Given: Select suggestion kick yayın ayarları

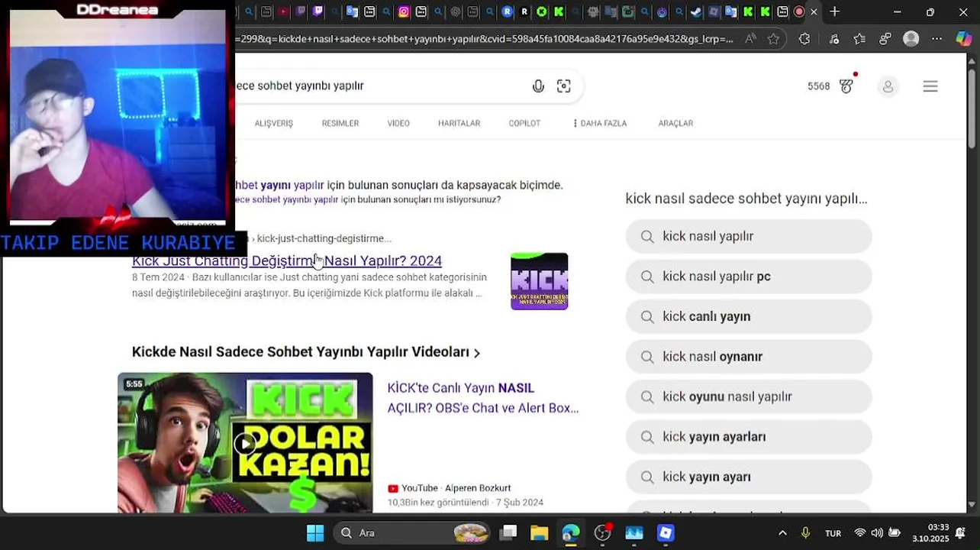Looking at the screenshot, I should [749, 437].
